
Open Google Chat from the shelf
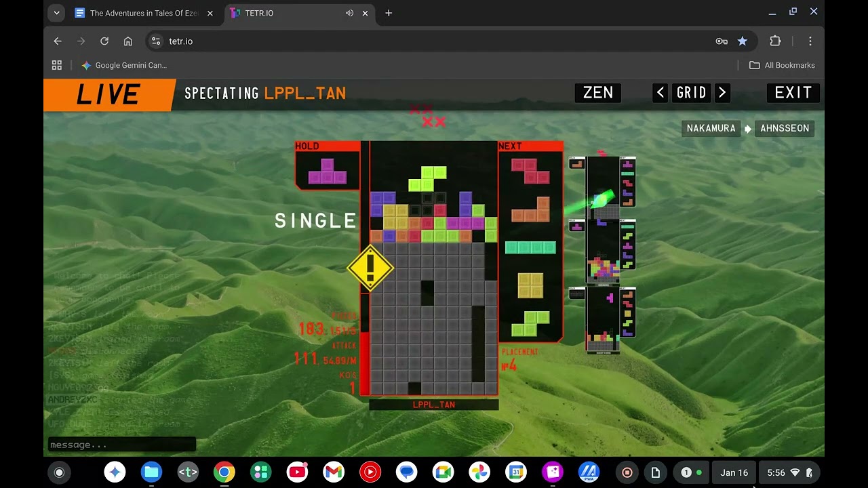(407, 472)
